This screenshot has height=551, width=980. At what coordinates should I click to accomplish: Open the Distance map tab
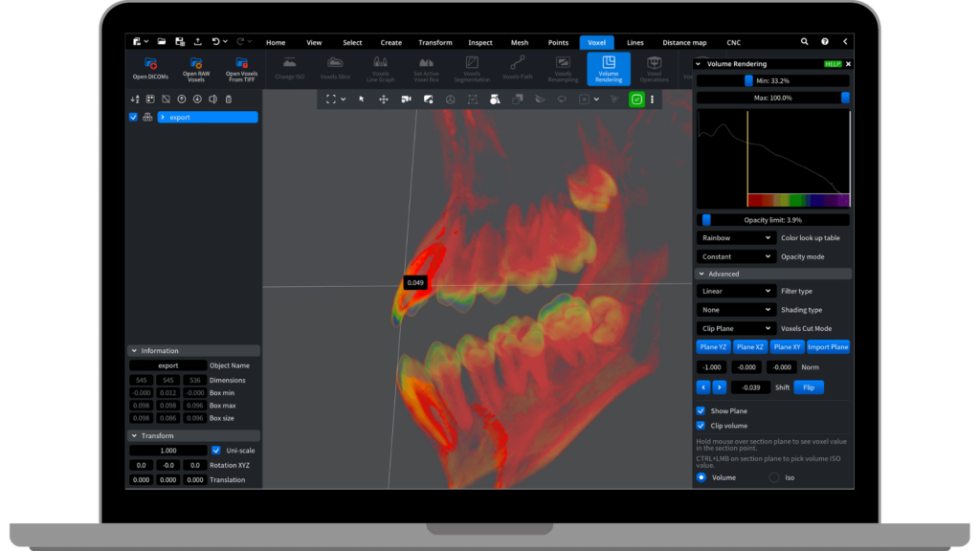(x=684, y=42)
